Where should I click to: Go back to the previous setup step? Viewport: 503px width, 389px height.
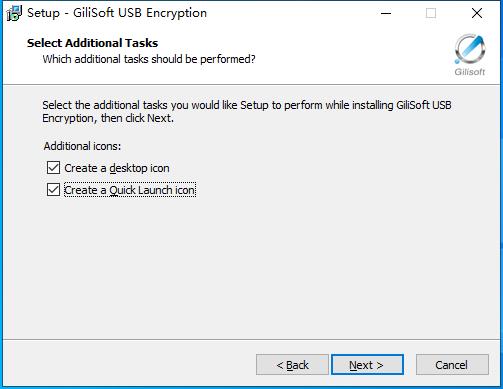[292, 365]
